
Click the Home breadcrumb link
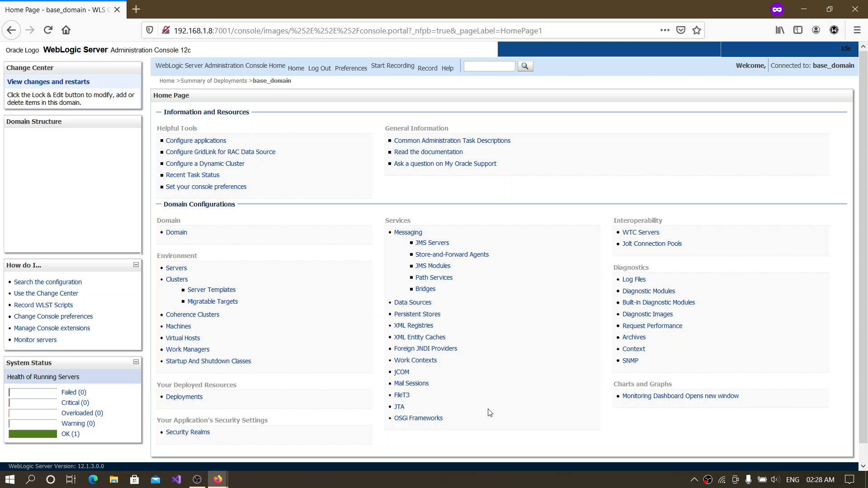[167, 81]
